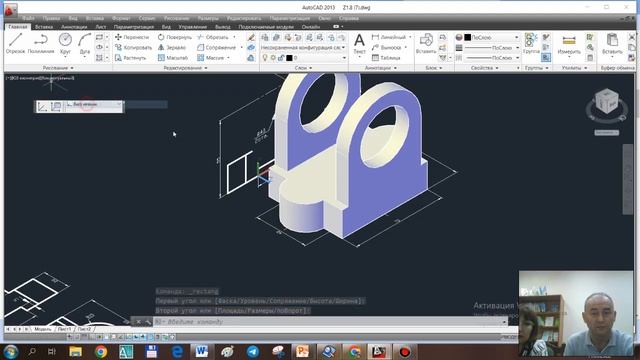Click the Повернуть (Rotate) tool
The image size is (640, 360).
(174, 37)
